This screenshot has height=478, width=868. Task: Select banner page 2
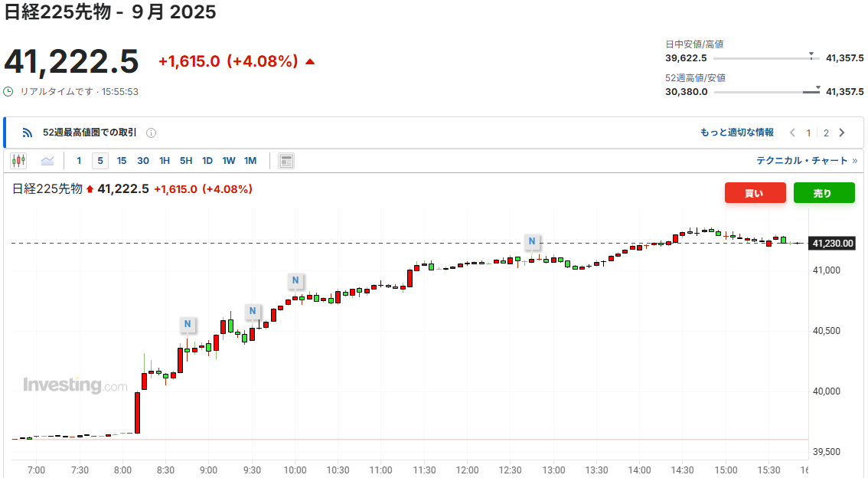click(x=826, y=133)
